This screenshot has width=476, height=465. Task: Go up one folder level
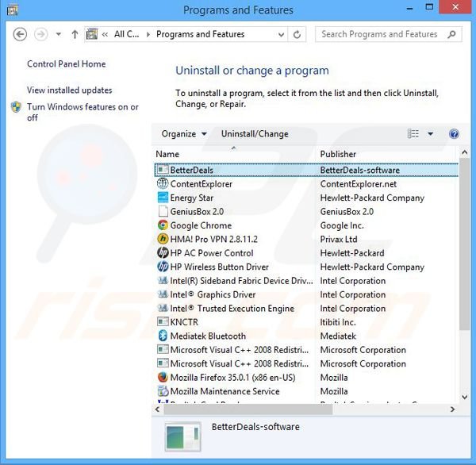pyautogui.click(x=75, y=34)
